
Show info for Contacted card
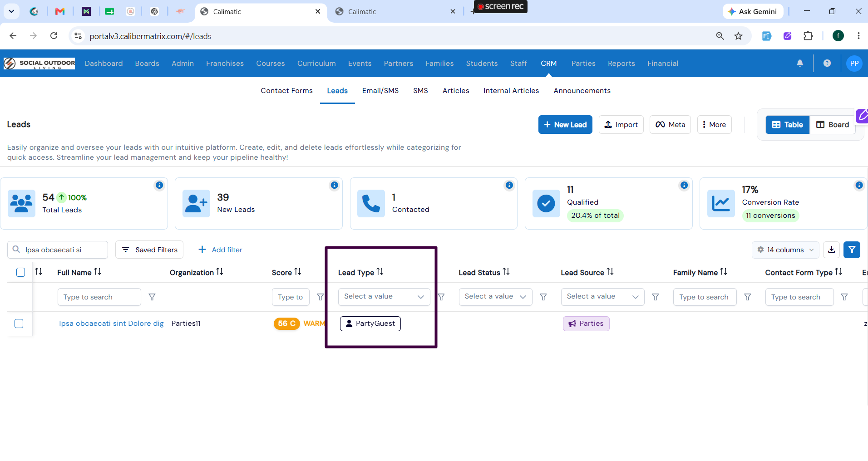coord(509,185)
